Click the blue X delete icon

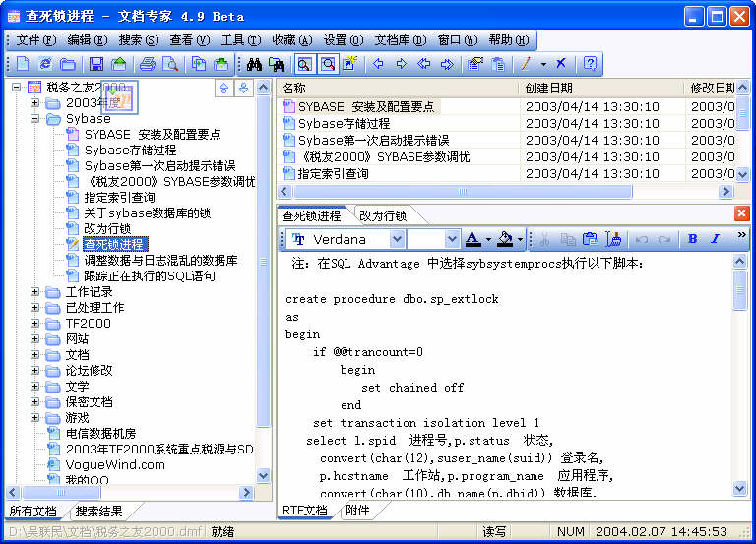561,63
